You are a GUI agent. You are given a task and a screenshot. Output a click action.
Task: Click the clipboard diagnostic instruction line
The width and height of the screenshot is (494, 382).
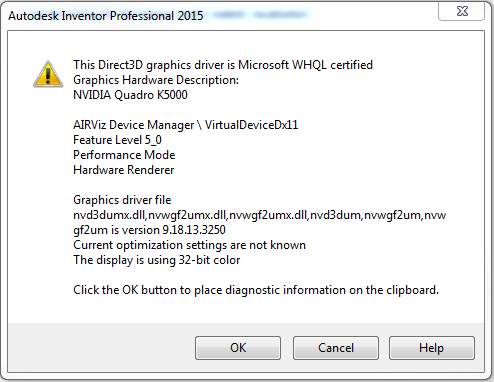point(256,290)
